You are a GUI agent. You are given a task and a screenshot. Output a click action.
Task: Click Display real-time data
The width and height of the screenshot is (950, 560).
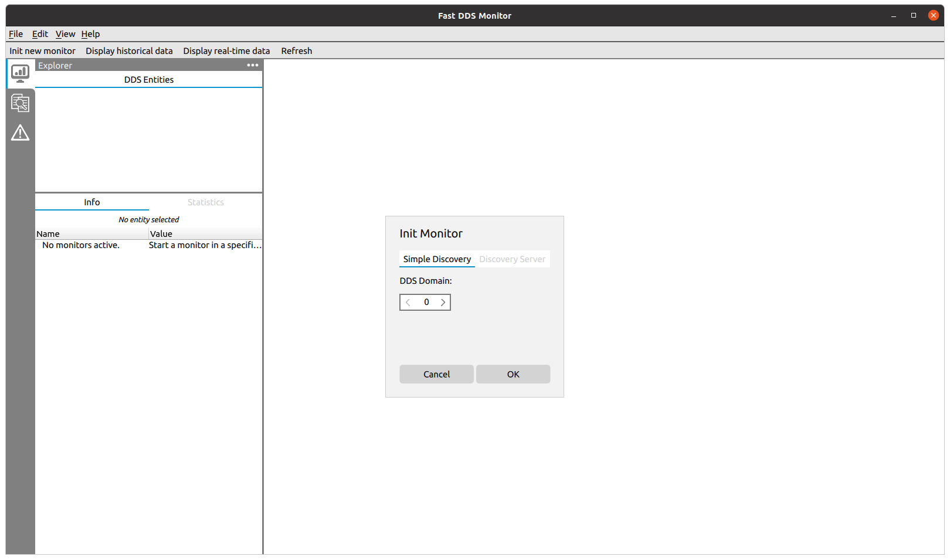pyautogui.click(x=226, y=51)
